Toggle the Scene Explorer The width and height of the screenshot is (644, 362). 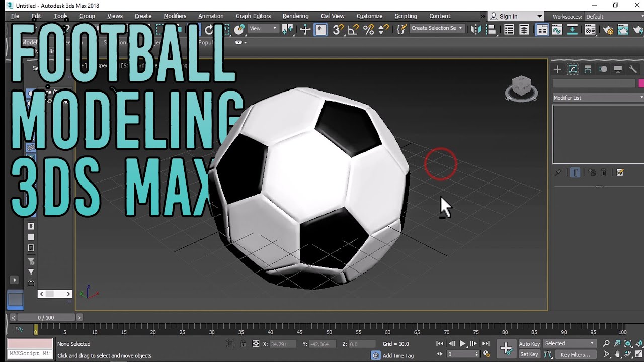(509, 30)
